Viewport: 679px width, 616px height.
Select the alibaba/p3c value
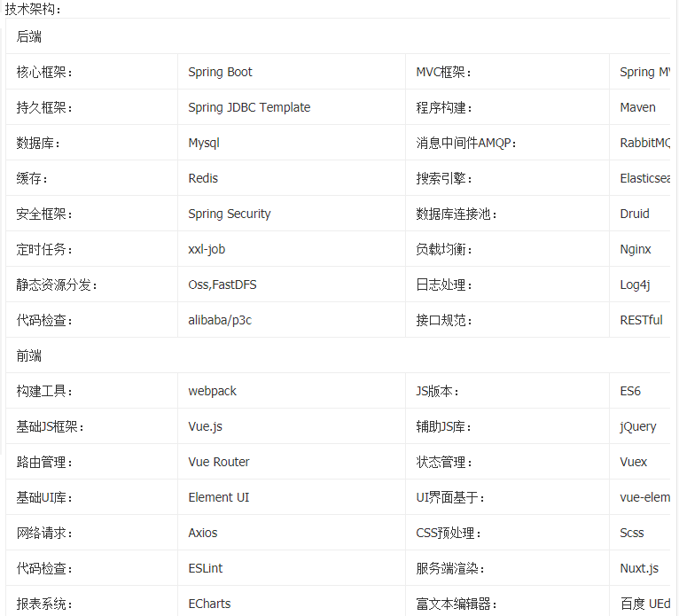tap(220, 320)
